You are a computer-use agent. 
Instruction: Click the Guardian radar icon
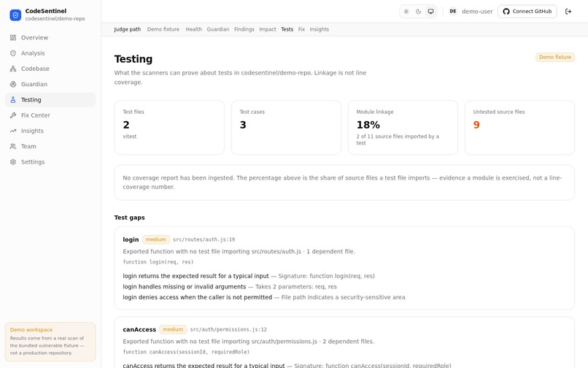pyautogui.click(x=13, y=84)
